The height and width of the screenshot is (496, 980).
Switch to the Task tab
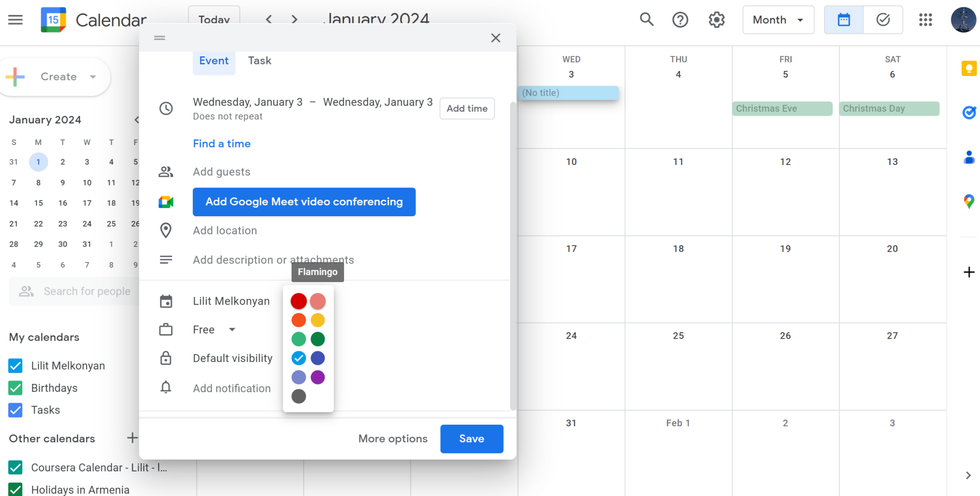[x=259, y=61]
